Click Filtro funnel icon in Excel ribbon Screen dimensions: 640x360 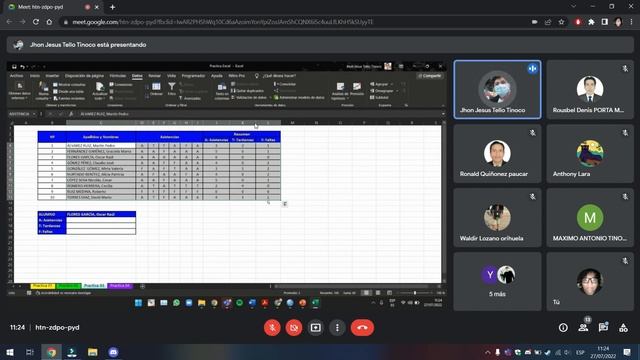(x=172, y=89)
